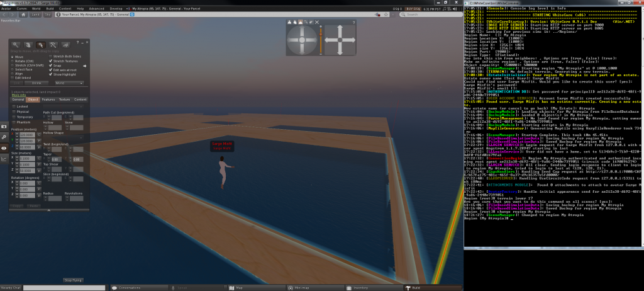
Task: Switch to the Content tab
Action: (80, 100)
